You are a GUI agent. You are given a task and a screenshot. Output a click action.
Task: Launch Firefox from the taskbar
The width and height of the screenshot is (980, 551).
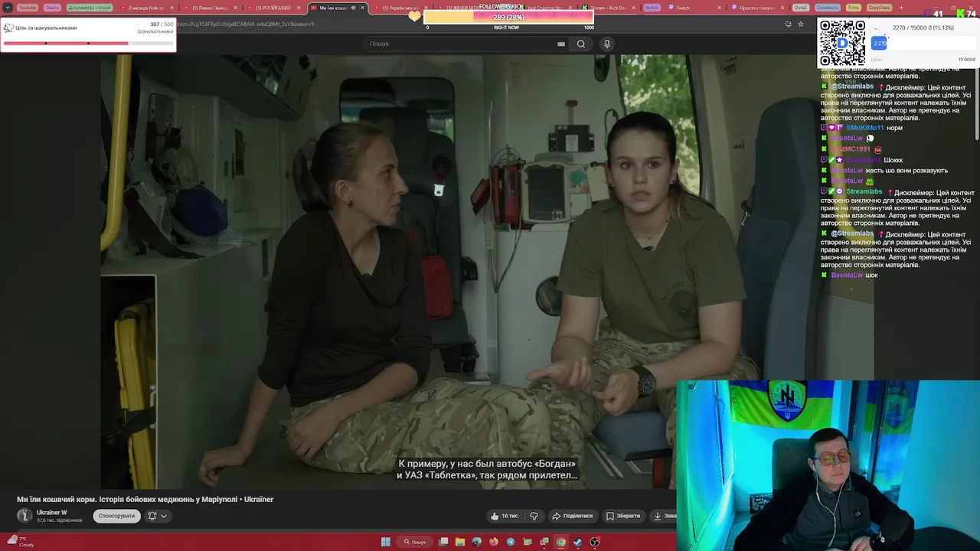tap(494, 542)
